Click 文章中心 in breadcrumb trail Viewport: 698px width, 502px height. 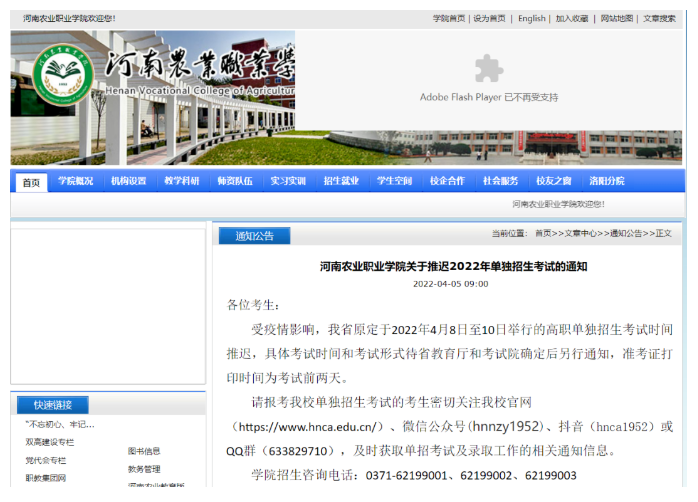click(x=582, y=233)
